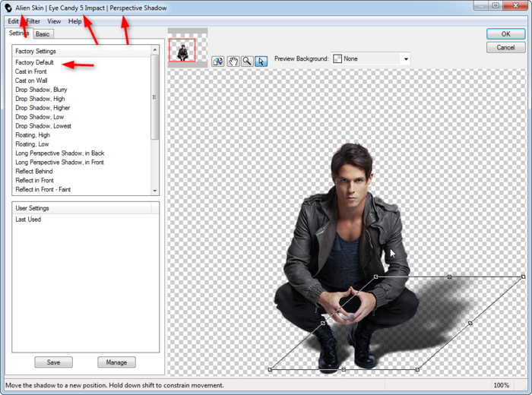Select Drop Shadow, Low preset
Screen dimensions: 532x395
point(40,117)
